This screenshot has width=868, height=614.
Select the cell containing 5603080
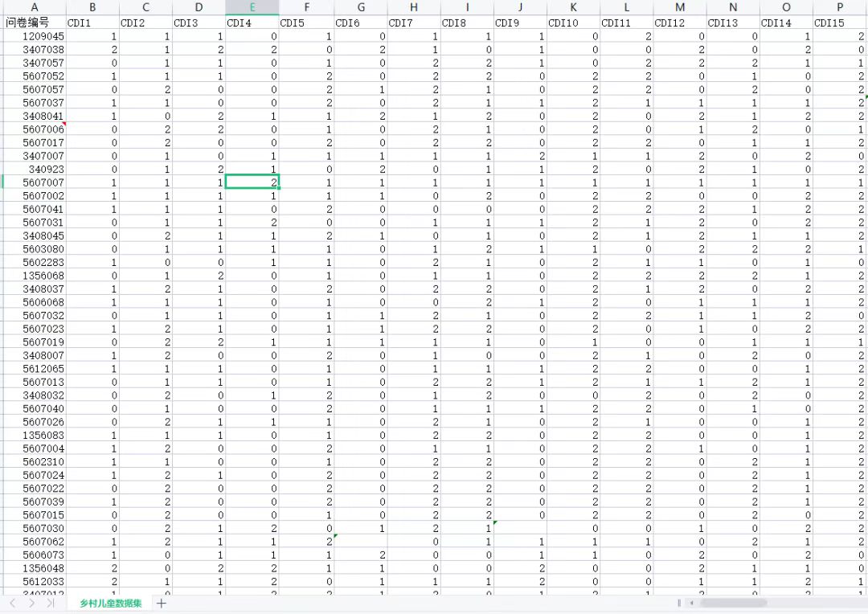35,248
